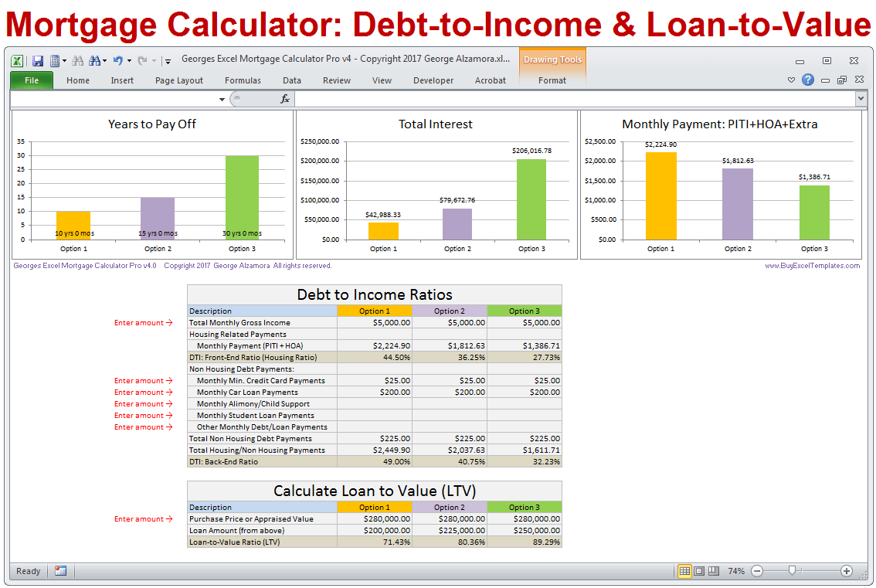Open the Customize Quick Access Toolbar dropdown
This screenshot has height=588, width=876.
[168, 60]
